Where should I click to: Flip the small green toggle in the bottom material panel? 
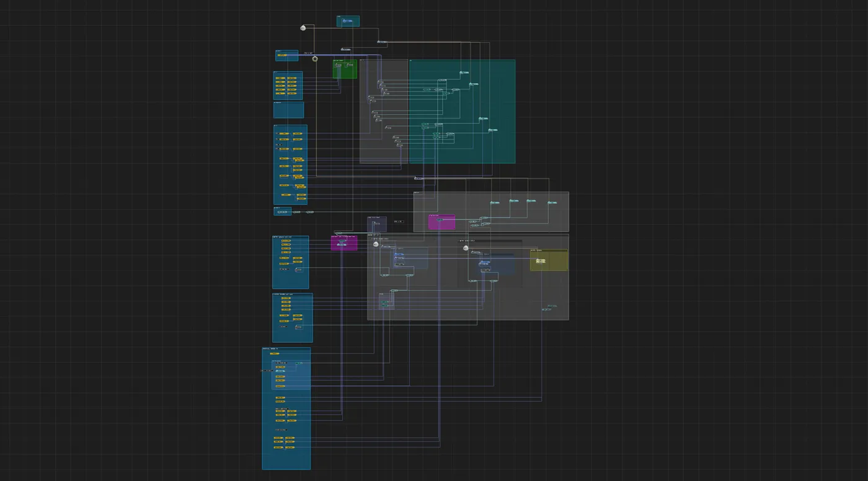tap(298, 363)
